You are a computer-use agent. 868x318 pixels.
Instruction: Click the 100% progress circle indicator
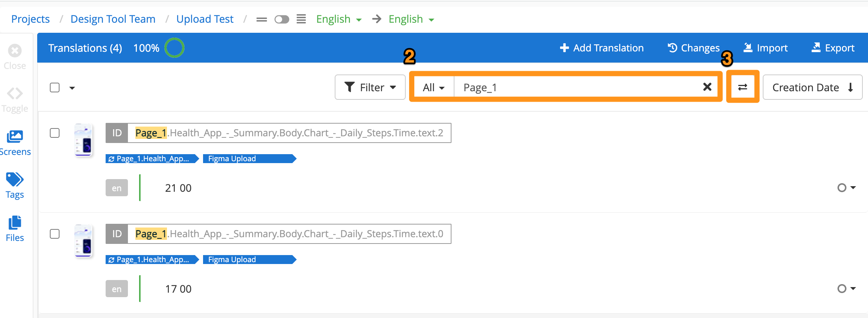coord(174,48)
